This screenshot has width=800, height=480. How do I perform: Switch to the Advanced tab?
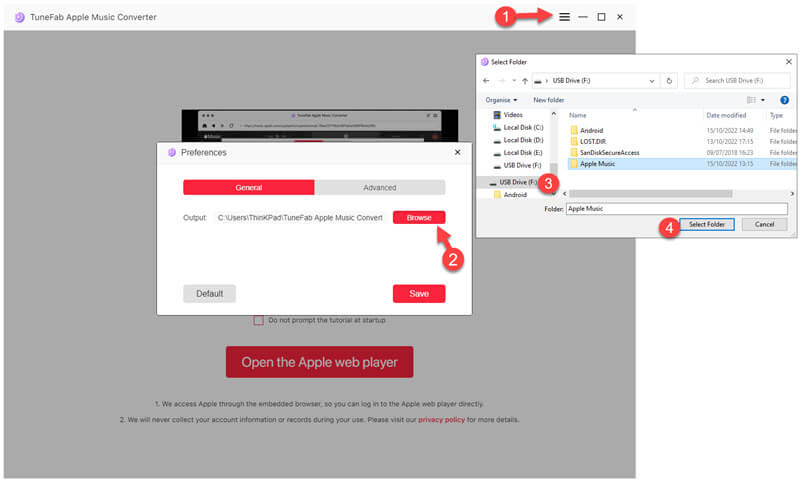(x=380, y=187)
